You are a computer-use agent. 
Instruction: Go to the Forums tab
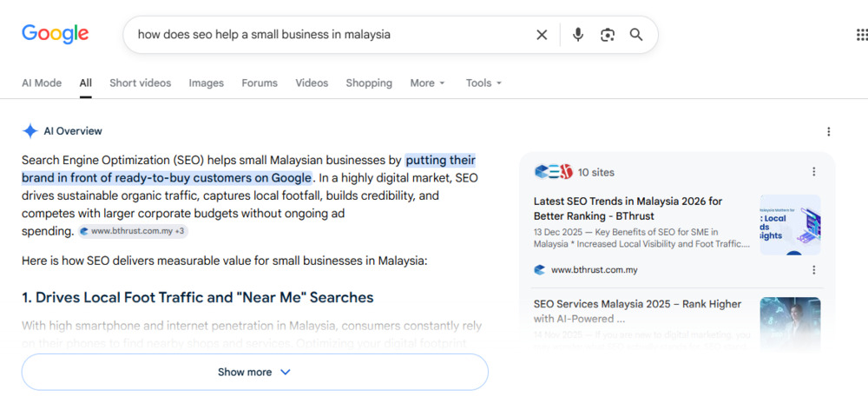259,83
